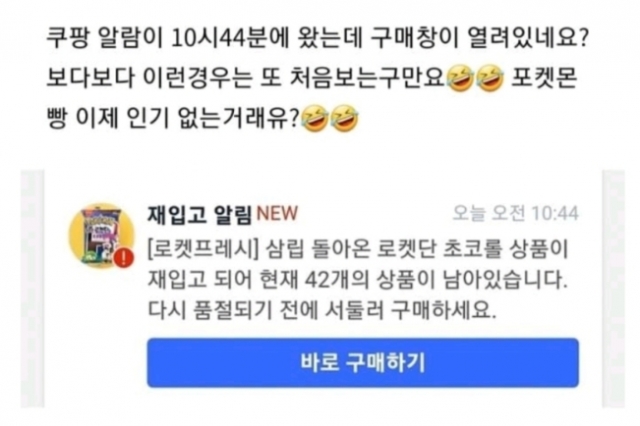Click the 오늘 오전 10:44 timestamp
Screen dimensions: 640x426
(516, 213)
